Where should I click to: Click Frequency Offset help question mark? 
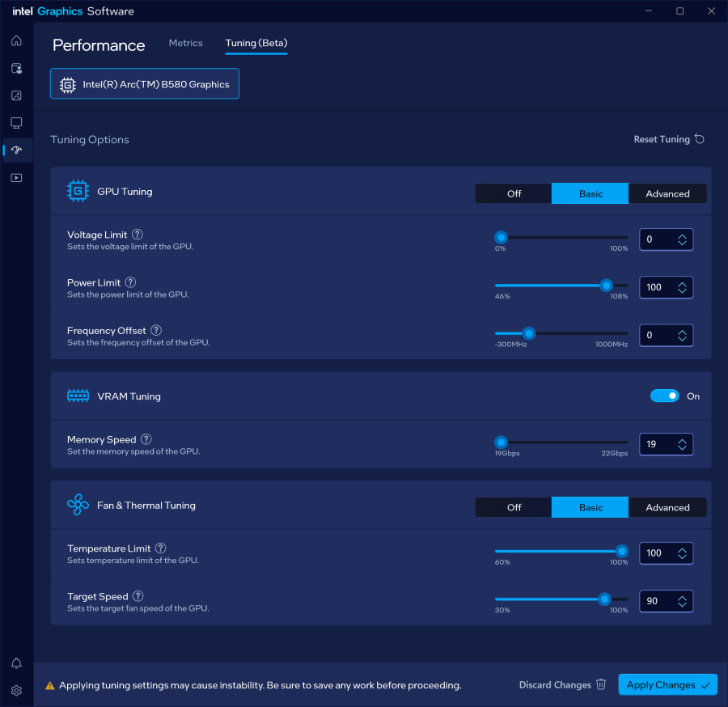[x=156, y=330]
